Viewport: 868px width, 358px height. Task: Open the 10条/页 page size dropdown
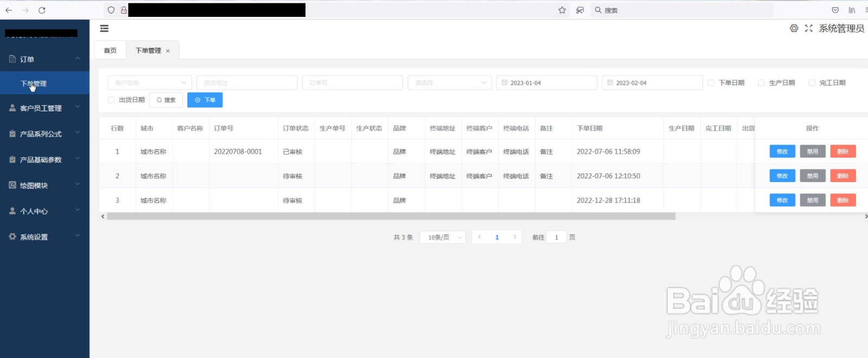[x=443, y=237]
